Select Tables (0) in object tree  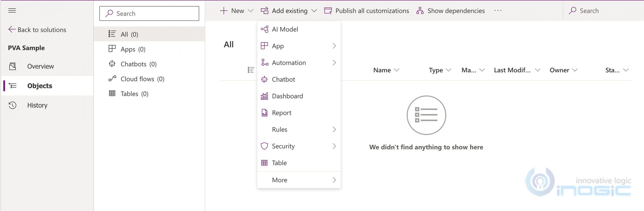[149, 93]
